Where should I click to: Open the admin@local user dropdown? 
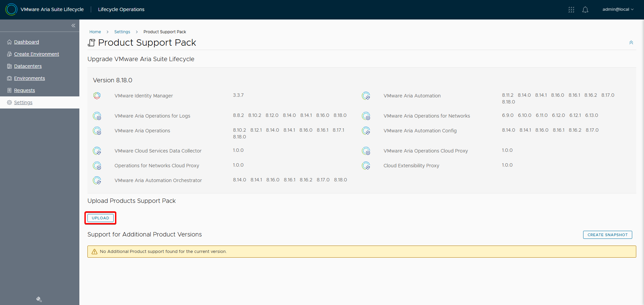[618, 9]
